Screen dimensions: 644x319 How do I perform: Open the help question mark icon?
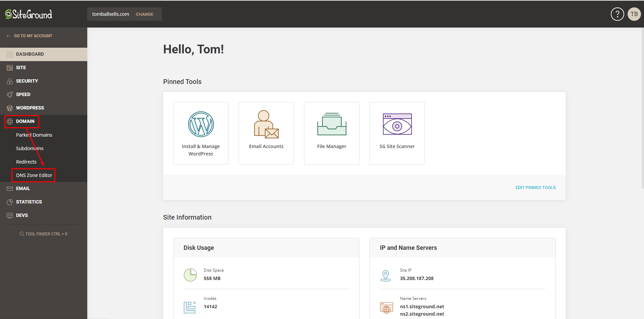617,14
